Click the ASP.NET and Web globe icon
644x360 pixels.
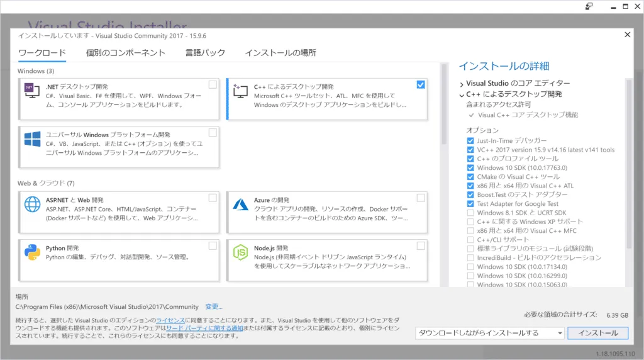(32, 205)
